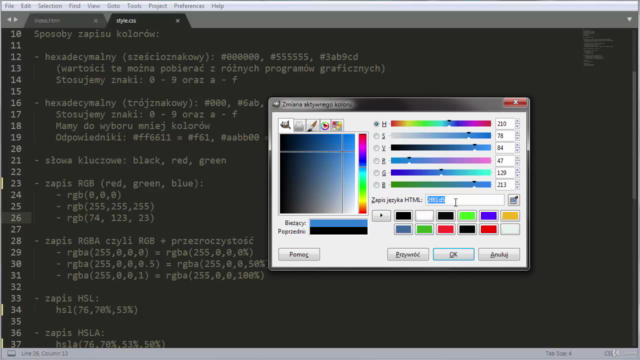
Task: Pick the orange-yellow history swatch
Action: click(510, 216)
